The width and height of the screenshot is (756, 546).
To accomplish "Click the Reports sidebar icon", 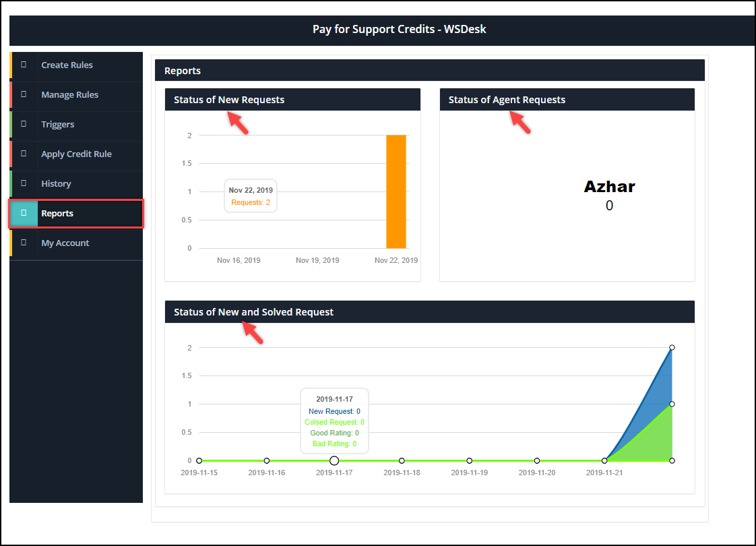I will (x=24, y=213).
